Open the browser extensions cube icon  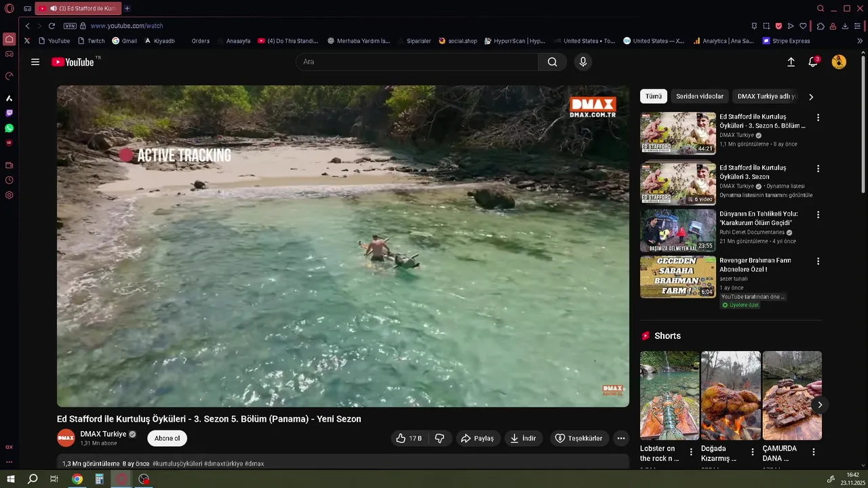[x=821, y=26]
